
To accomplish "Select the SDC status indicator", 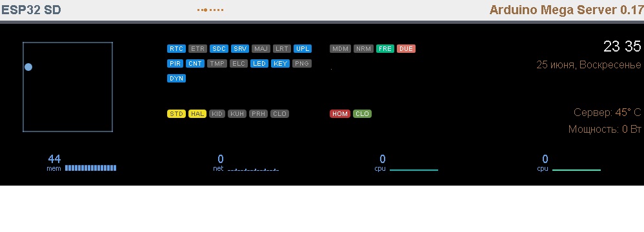I will 219,49.
